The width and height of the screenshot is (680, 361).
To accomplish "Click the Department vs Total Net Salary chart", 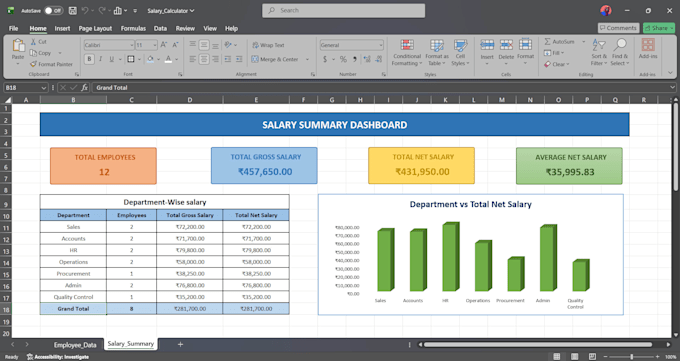I will pos(471,255).
